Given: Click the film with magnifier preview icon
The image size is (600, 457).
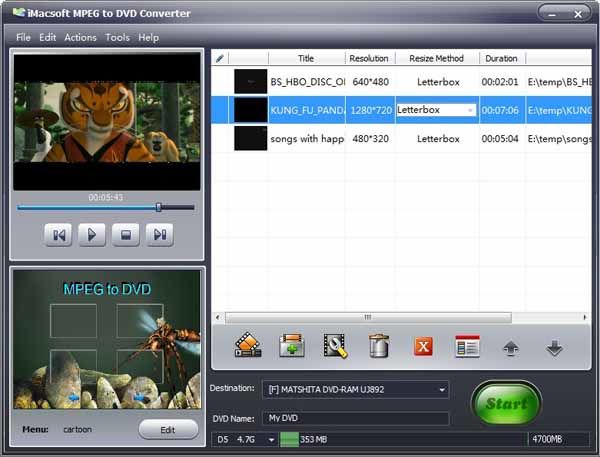Looking at the screenshot, I should point(336,346).
